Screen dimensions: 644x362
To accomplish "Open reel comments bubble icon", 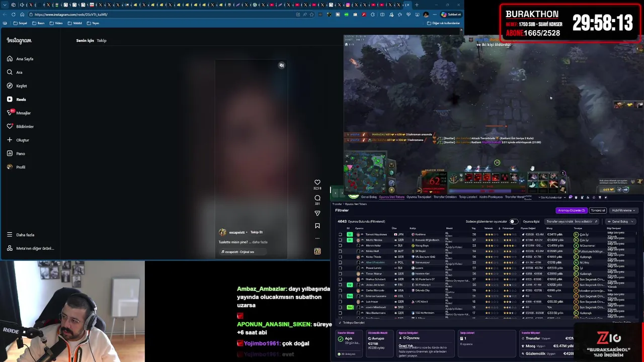I will pyautogui.click(x=317, y=198).
